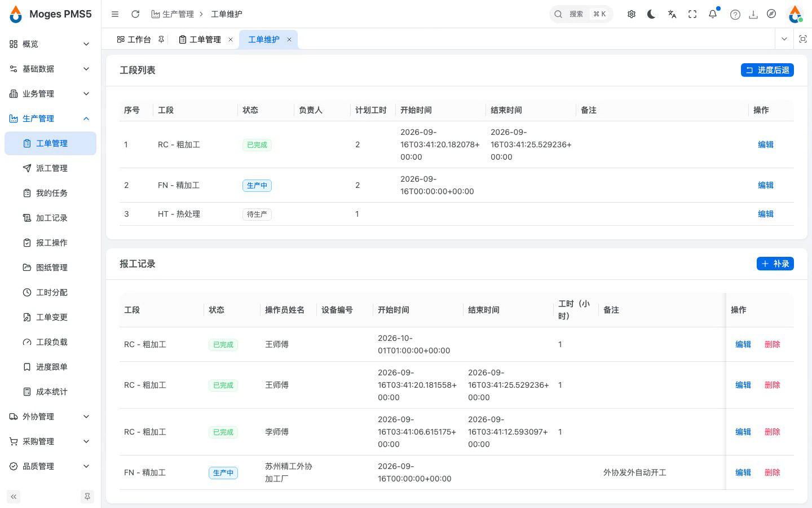Screen dimensions: 812x508
Task: Pin the 工作台 tab
Action: pyautogui.click(x=161, y=40)
